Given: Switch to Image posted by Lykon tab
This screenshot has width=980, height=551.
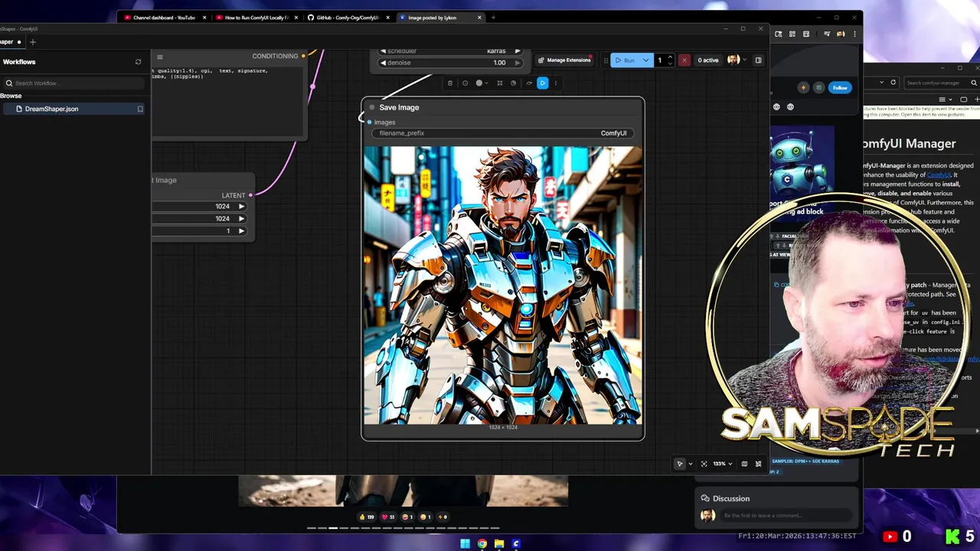Looking at the screenshot, I should (440, 18).
